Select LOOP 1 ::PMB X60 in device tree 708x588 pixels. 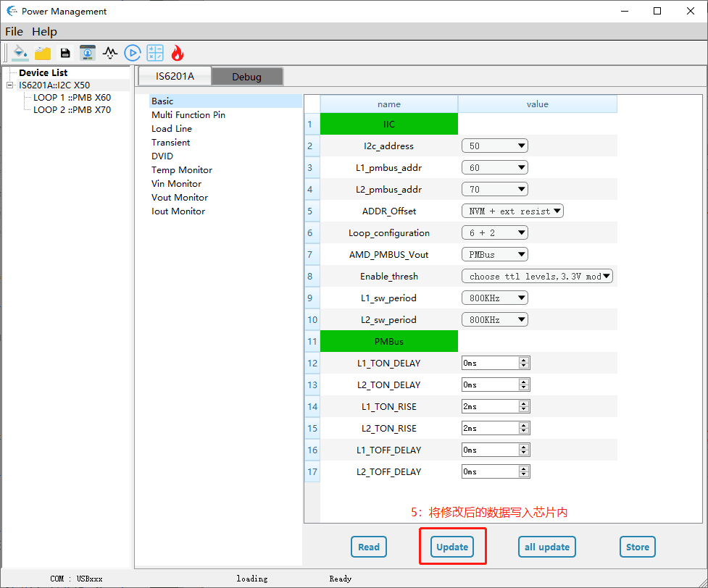pos(72,98)
